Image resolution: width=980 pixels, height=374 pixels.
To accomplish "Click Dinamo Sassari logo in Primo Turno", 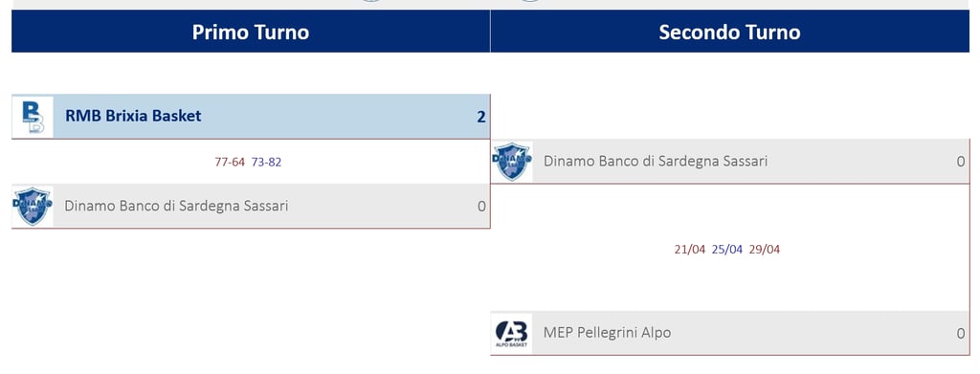I will [x=33, y=206].
